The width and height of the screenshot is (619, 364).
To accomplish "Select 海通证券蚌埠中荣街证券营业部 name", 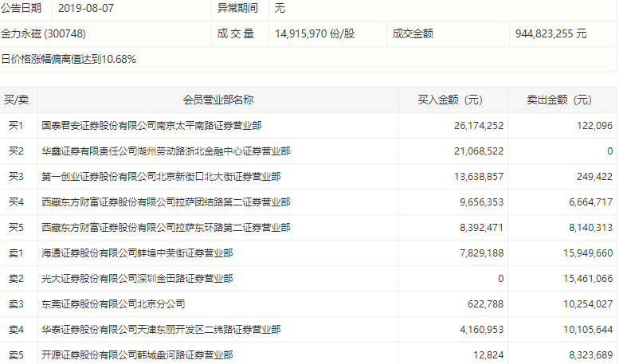I will [137, 253].
